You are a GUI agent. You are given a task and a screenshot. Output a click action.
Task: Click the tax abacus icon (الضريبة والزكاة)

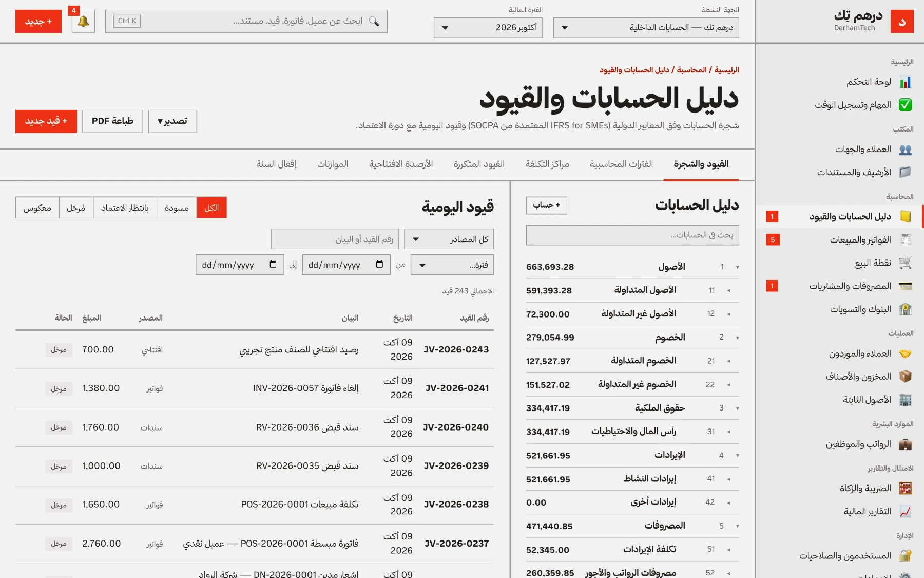(905, 489)
